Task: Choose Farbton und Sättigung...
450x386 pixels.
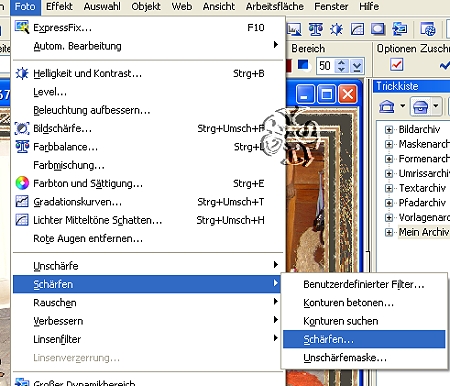Action: click(x=148, y=183)
